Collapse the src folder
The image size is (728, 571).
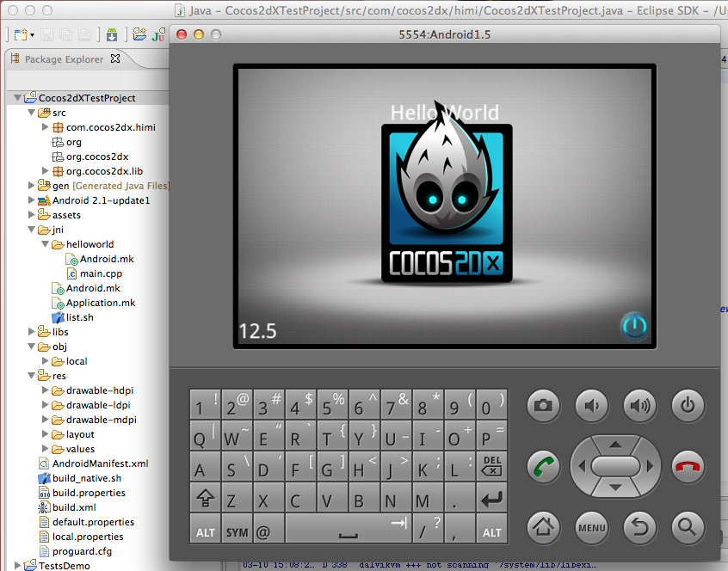[x=31, y=113]
